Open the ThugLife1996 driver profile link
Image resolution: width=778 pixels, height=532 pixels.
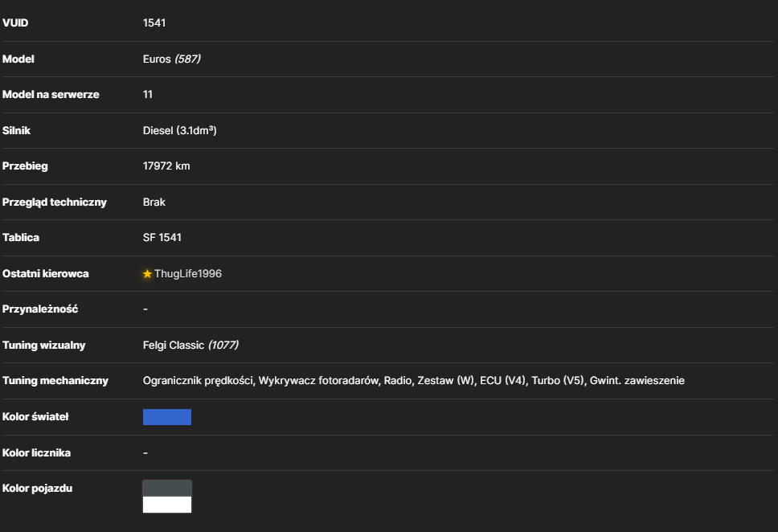pos(187,274)
